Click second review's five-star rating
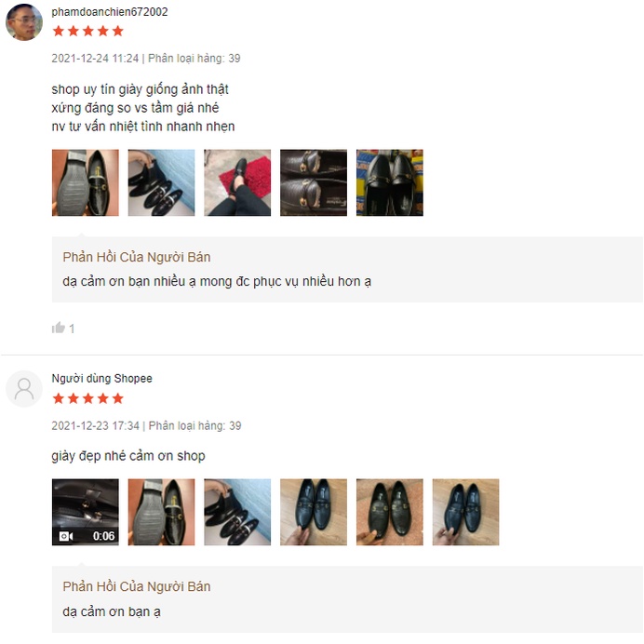This screenshot has height=644, width=644. click(x=87, y=398)
